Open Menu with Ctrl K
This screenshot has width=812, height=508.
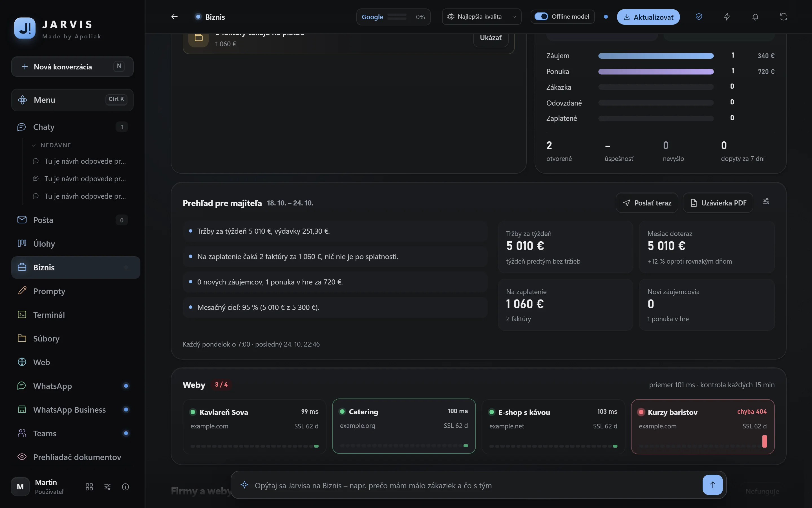point(72,100)
